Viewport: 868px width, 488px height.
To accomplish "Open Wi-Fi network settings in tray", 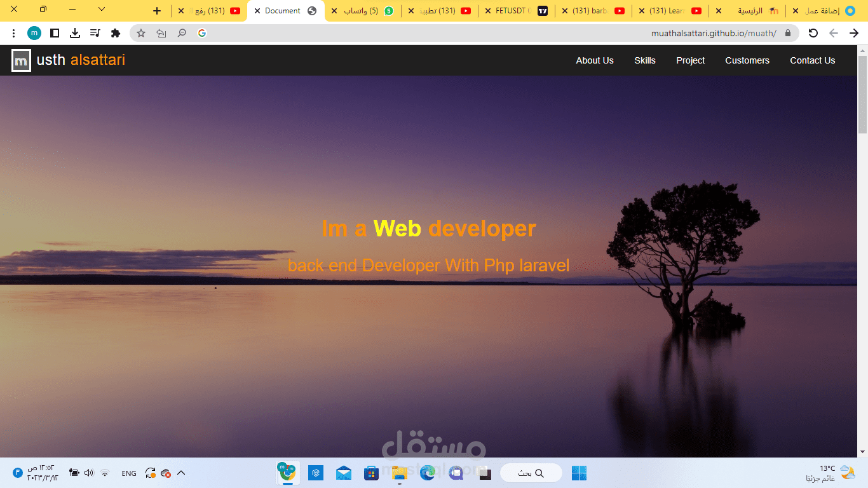I will [105, 473].
